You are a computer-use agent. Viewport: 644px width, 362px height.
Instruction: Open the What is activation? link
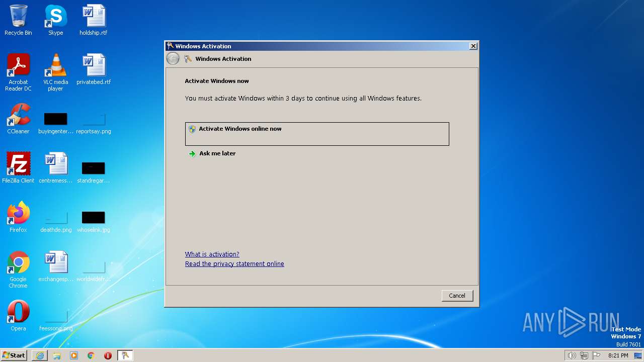point(212,254)
